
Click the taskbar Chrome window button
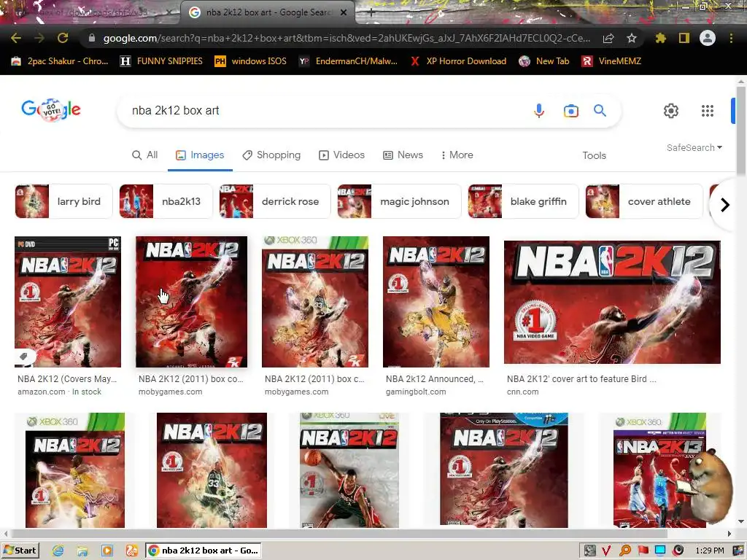pyautogui.click(x=204, y=551)
